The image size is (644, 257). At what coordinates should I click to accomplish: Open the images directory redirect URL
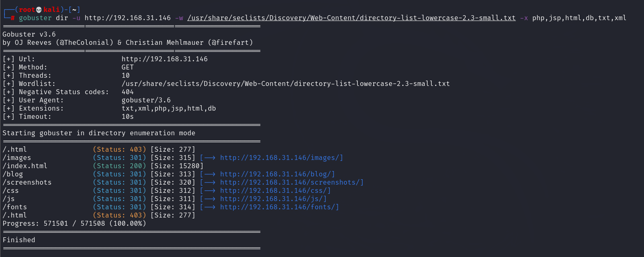281,157
